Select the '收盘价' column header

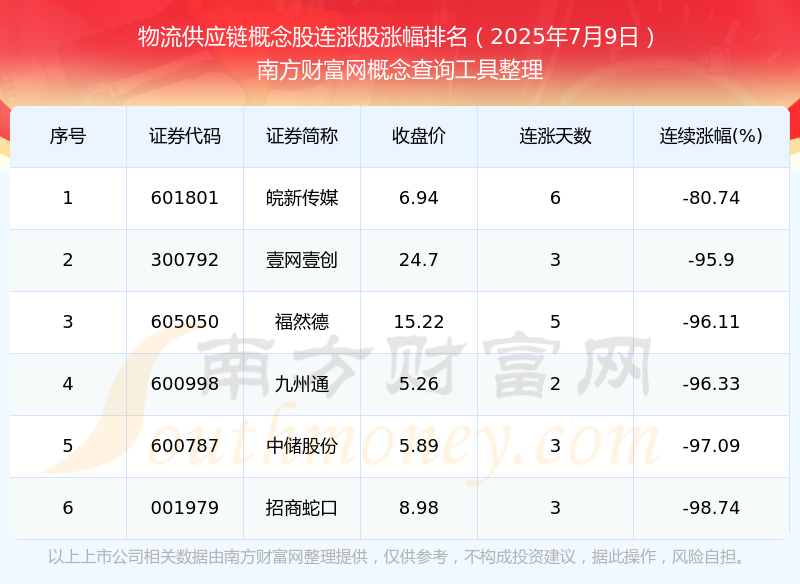419,136
